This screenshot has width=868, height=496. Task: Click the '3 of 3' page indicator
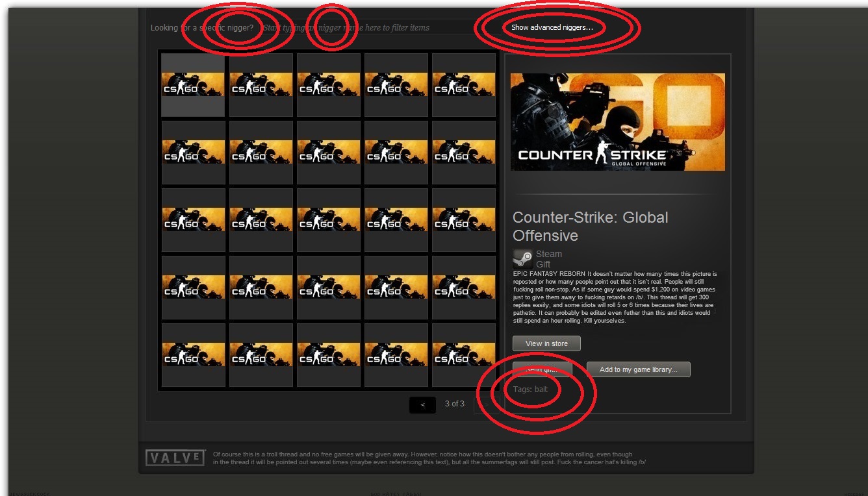click(455, 404)
